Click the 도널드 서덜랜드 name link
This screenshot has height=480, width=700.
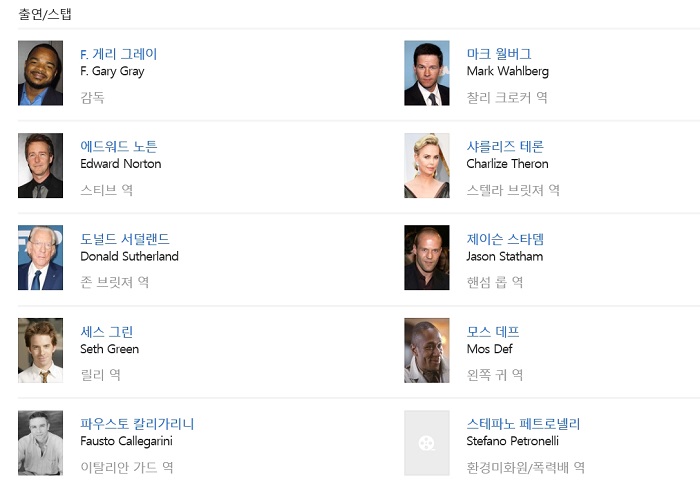point(125,239)
